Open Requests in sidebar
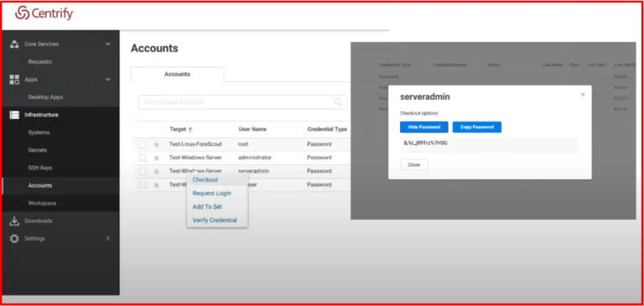The image size is (644, 306). pyautogui.click(x=40, y=61)
